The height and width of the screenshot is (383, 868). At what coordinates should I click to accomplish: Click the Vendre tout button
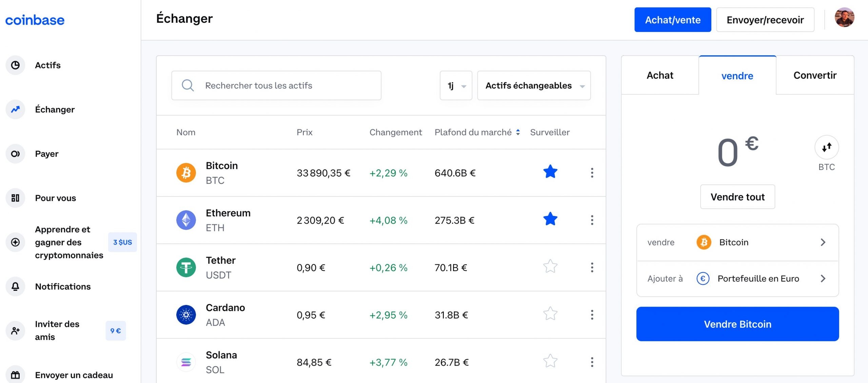737,197
